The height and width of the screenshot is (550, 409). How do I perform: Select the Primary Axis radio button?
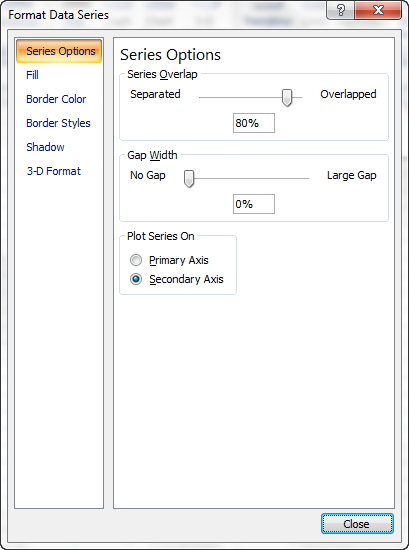tap(136, 260)
